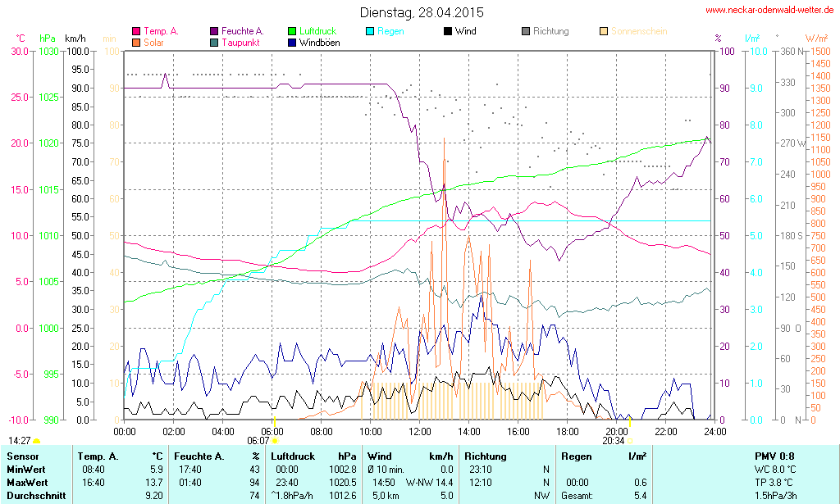
Task: Select the green Luftdruck legend square
Action: click(x=293, y=31)
